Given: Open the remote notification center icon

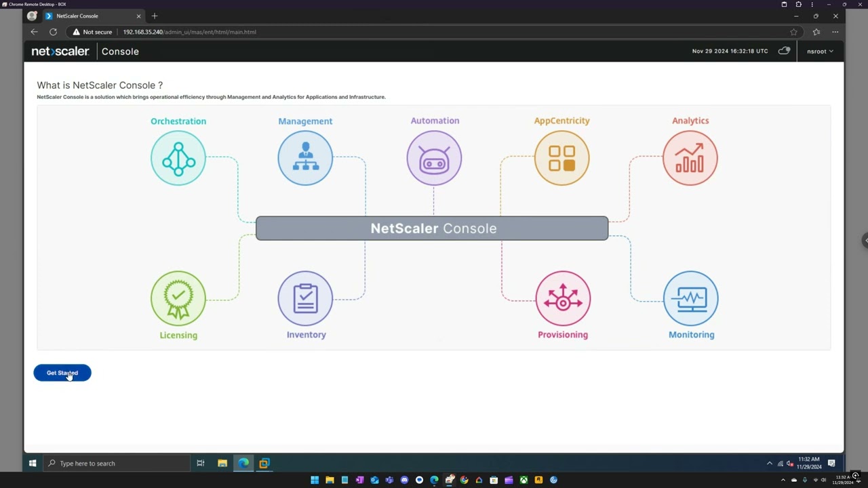Looking at the screenshot, I should (x=831, y=464).
